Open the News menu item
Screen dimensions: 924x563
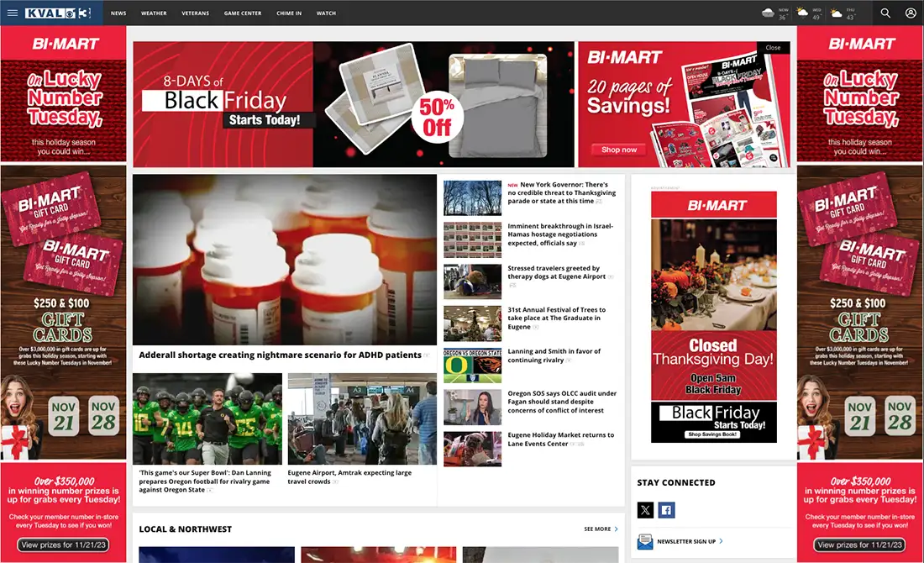tap(118, 13)
